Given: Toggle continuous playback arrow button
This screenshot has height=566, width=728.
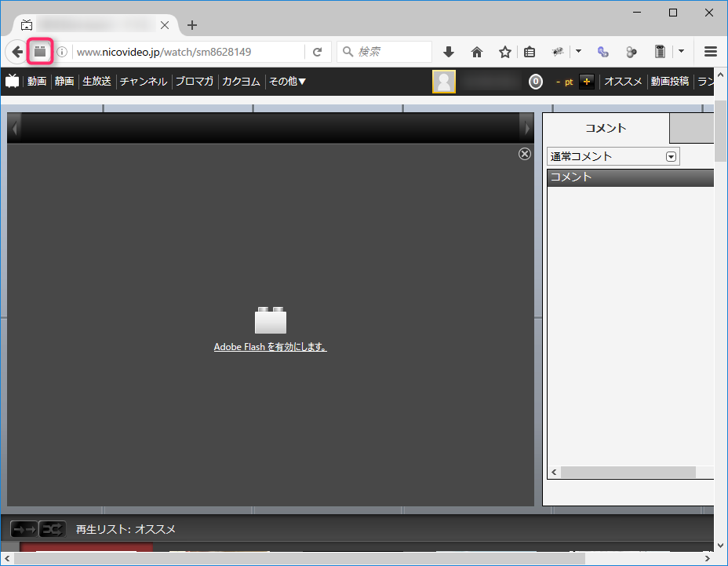Looking at the screenshot, I should (24, 529).
